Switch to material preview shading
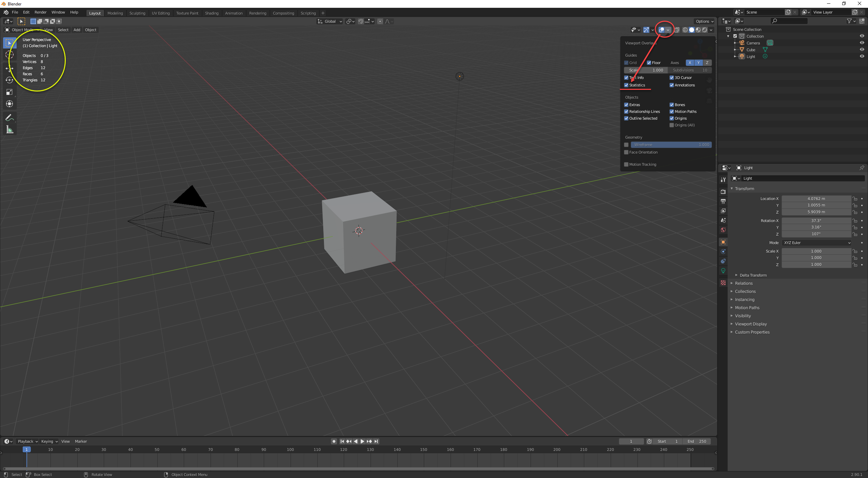This screenshot has height=478, width=868. [698, 30]
